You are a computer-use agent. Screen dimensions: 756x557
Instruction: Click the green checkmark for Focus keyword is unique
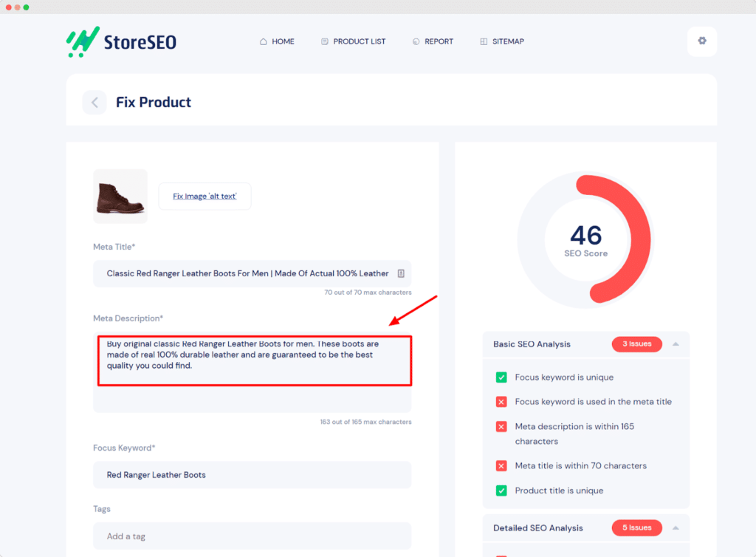[501, 377]
